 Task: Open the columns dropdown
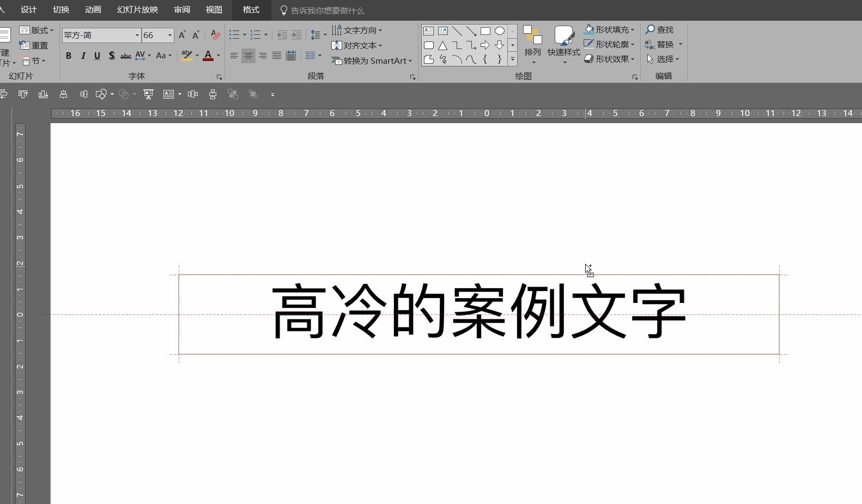pos(313,56)
